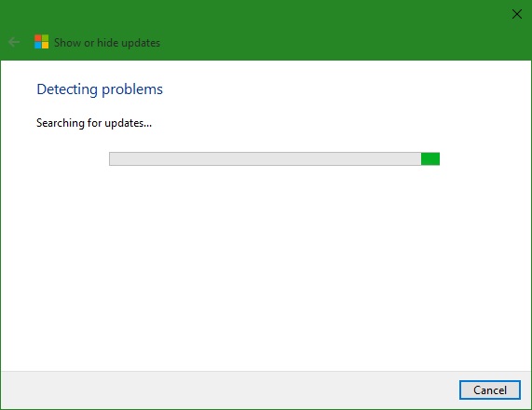The width and height of the screenshot is (532, 410).
Task: Click the "Searching for updates..." text
Action: (x=94, y=123)
